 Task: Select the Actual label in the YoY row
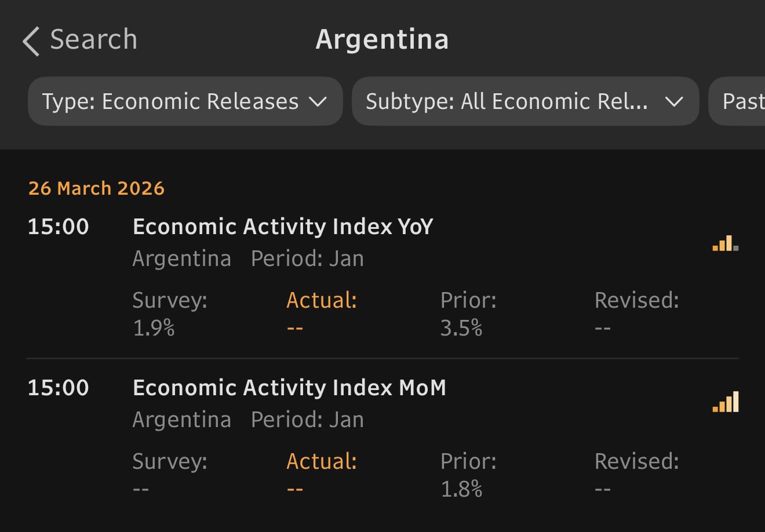click(322, 300)
